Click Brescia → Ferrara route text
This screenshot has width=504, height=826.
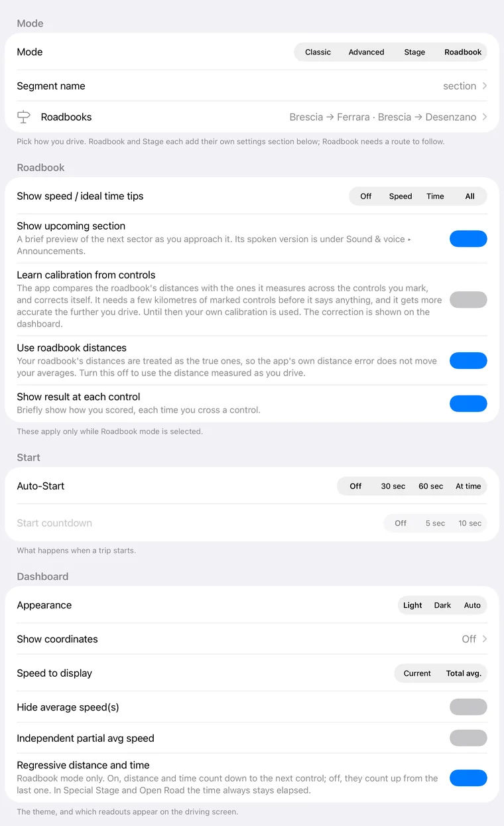pyautogui.click(x=330, y=117)
